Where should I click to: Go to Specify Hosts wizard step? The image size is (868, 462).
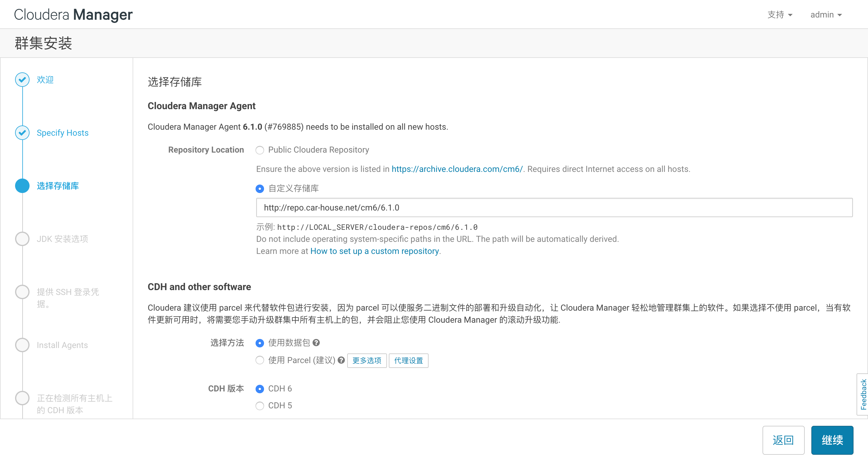click(62, 132)
